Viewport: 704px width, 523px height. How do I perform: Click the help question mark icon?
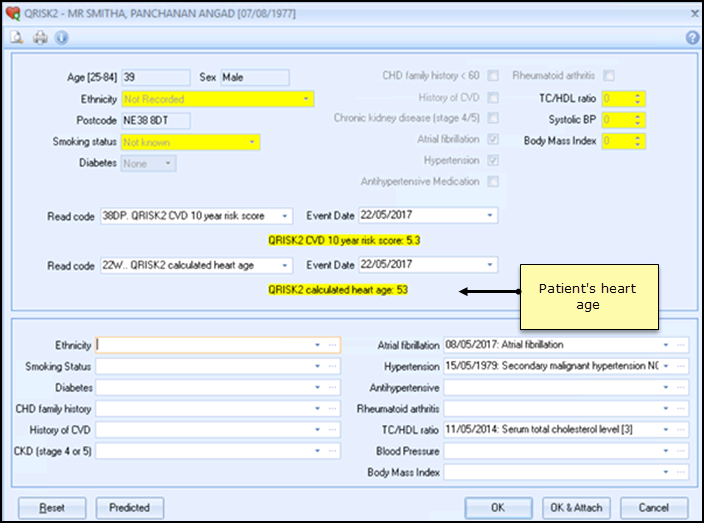tap(691, 38)
